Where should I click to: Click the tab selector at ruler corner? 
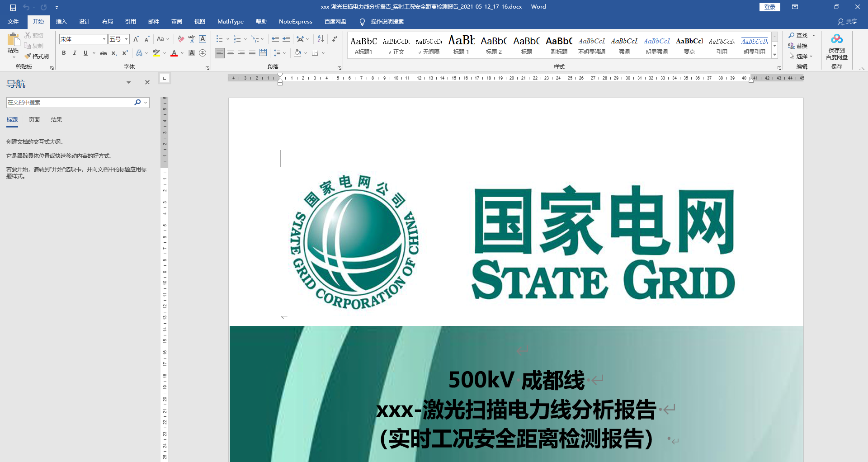point(165,78)
